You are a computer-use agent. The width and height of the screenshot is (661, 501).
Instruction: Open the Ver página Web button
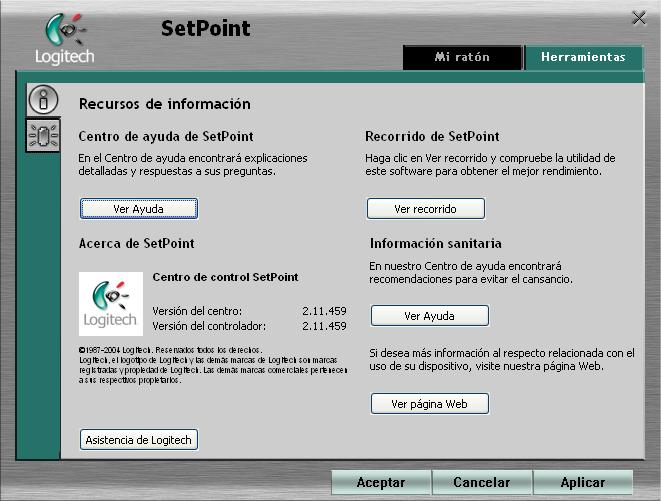click(430, 404)
